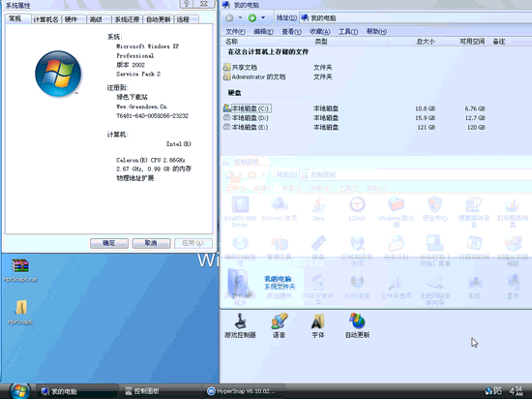Click the help question mark in 系统属性

point(187,4)
